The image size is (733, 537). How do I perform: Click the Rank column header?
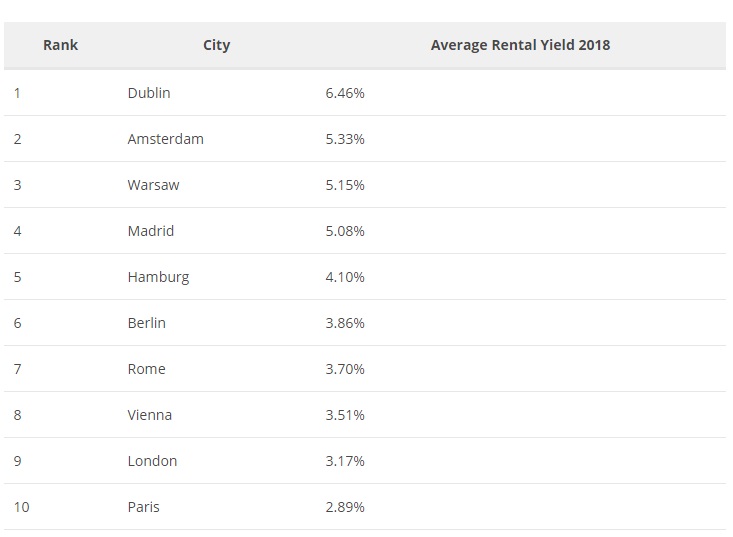pyautogui.click(x=60, y=45)
